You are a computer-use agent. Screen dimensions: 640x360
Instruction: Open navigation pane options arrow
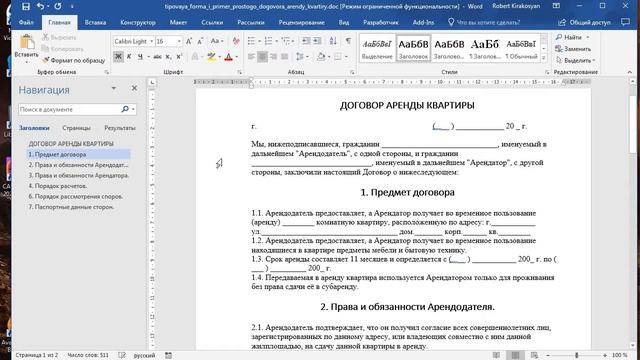[x=114, y=88]
